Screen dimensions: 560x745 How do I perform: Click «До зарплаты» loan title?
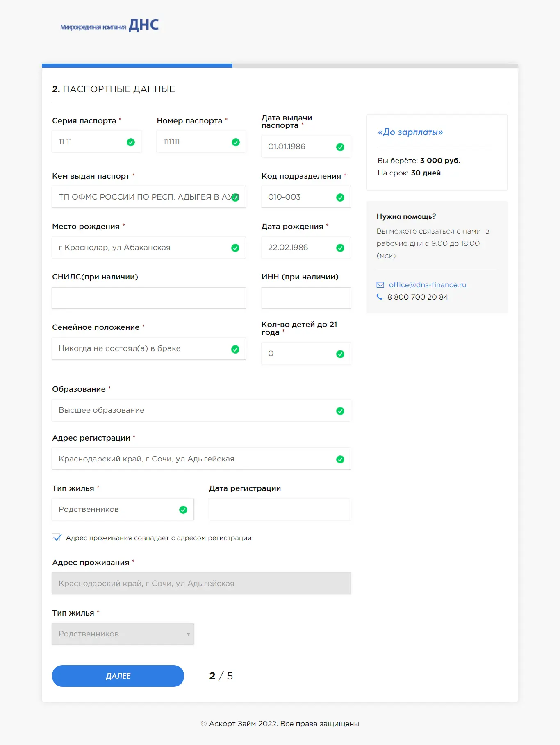410,132
